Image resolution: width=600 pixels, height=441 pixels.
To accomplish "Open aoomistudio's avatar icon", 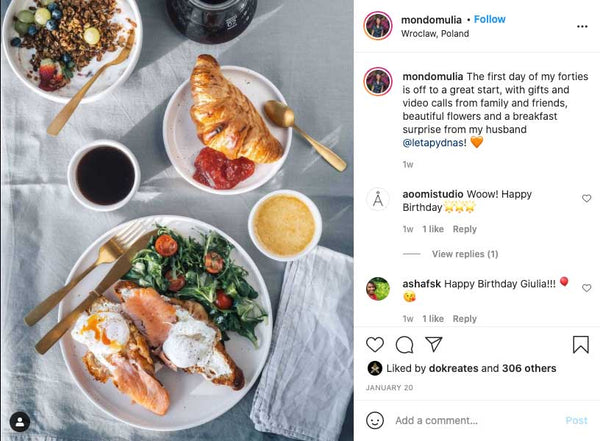I will point(378,199).
